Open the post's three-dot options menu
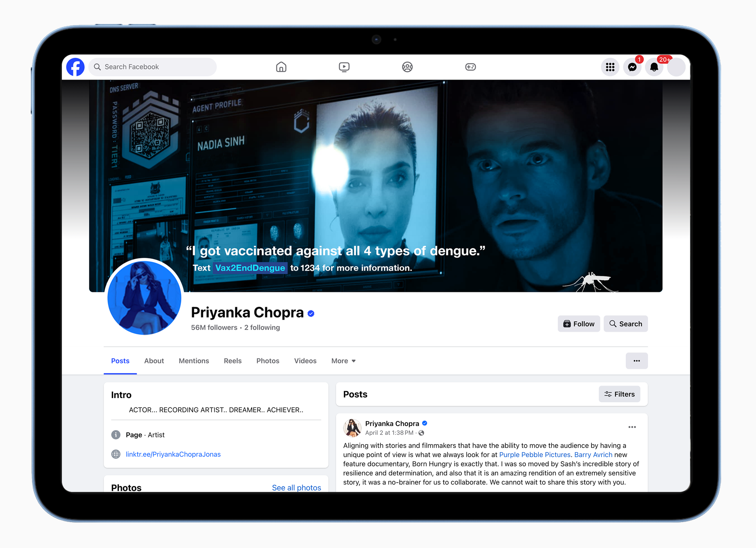Viewport: 756px width, 548px height. click(632, 427)
